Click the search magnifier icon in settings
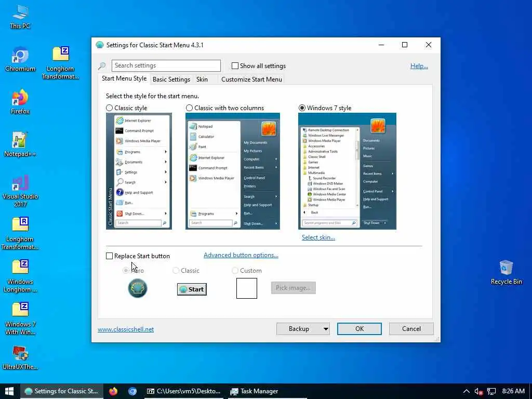This screenshot has width=532, height=399. pos(102,66)
